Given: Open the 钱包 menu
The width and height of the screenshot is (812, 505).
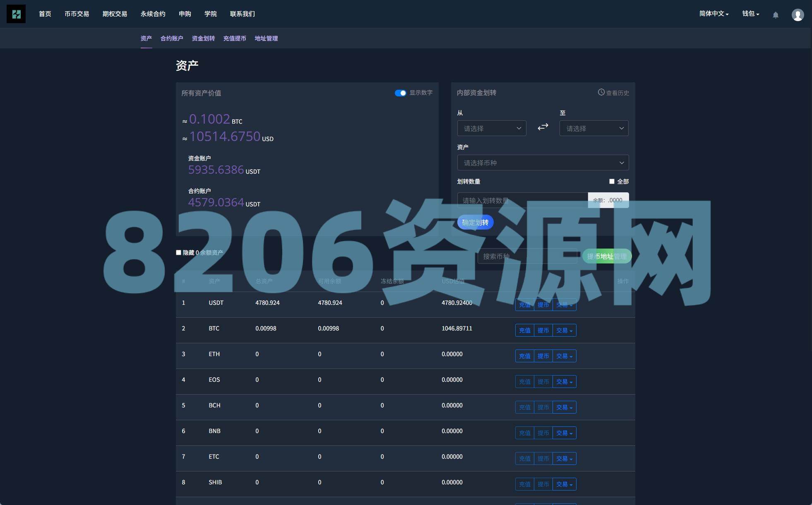Looking at the screenshot, I should click(x=750, y=14).
